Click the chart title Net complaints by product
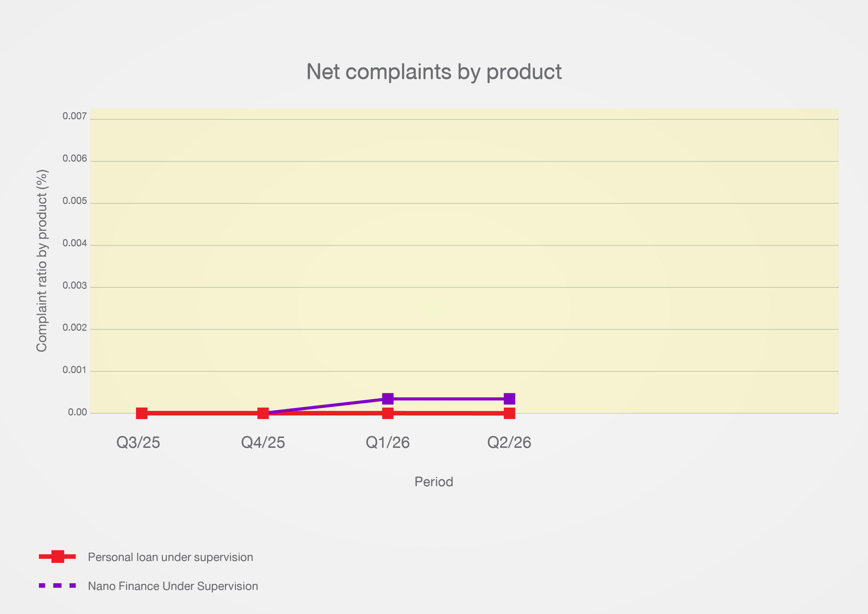This screenshot has width=868, height=614. tap(434, 72)
